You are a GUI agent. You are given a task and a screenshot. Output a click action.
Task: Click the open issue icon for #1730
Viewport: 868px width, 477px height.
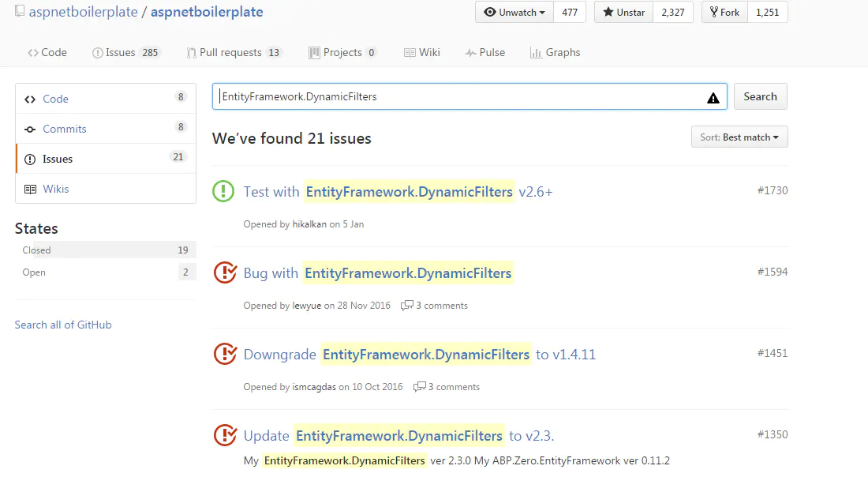click(223, 192)
